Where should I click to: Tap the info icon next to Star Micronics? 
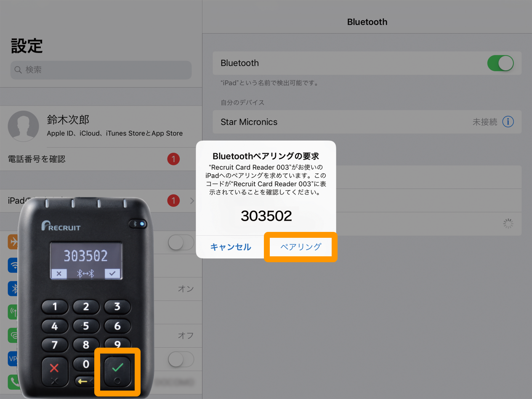(508, 122)
